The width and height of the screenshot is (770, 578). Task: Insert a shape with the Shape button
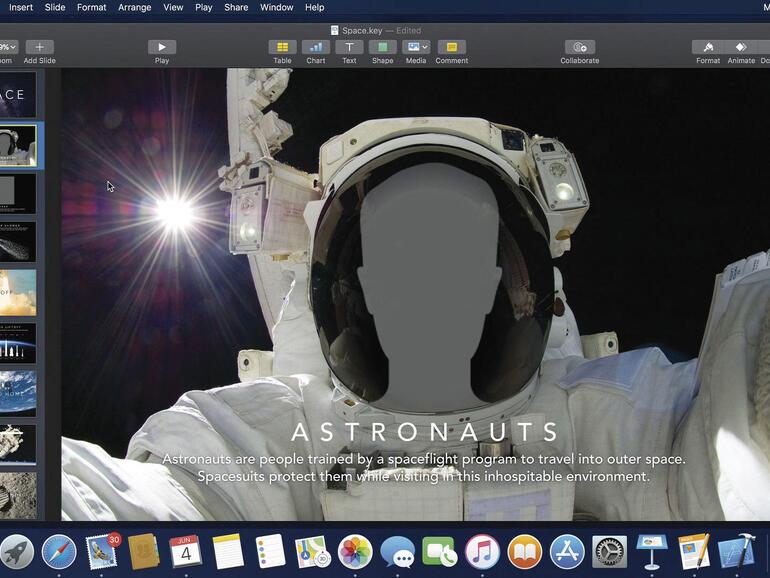click(x=382, y=47)
